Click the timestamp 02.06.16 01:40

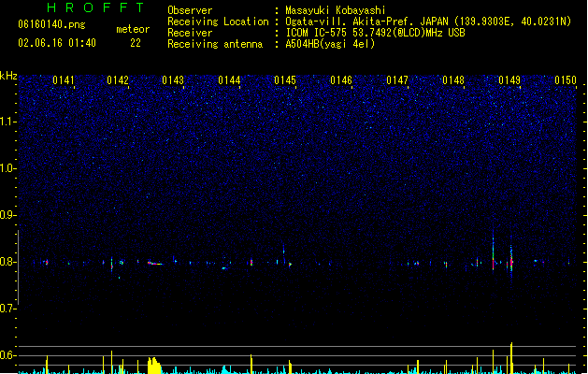(x=57, y=43)
